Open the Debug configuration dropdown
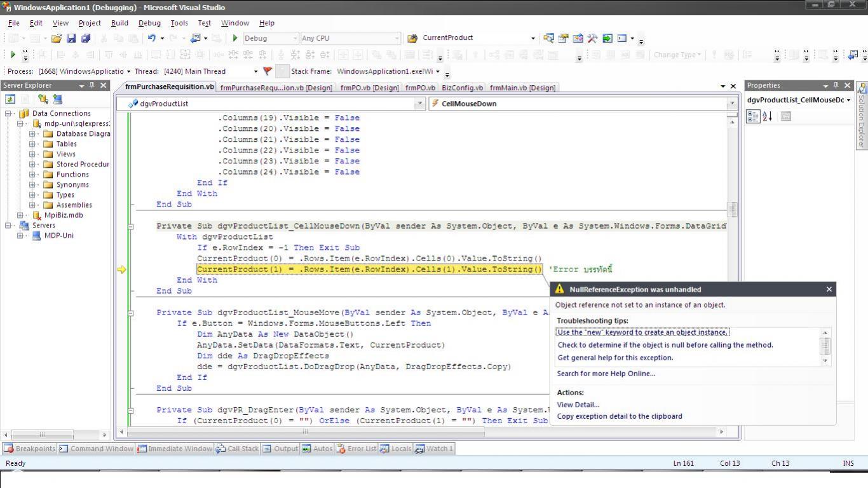The width and height of the screenshot is (868, 488). point(294,38)
